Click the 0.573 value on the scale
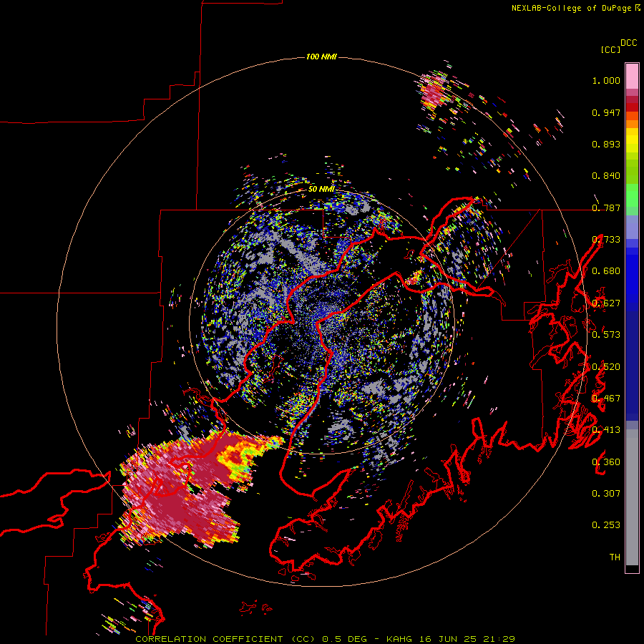 [606, 335]
